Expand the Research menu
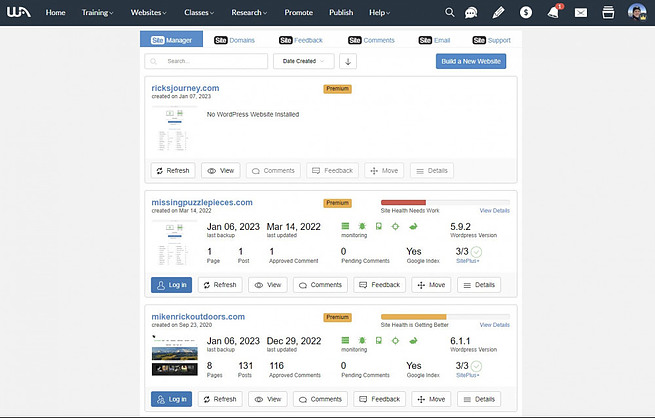The width and height of the screenshot is (655, 418). tap(249, 13)
